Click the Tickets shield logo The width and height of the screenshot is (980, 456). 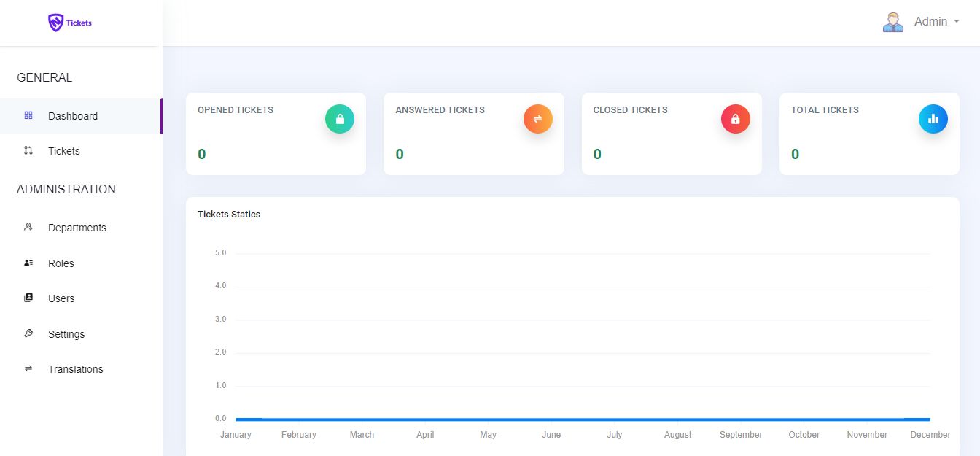click(x=56, y=23)
